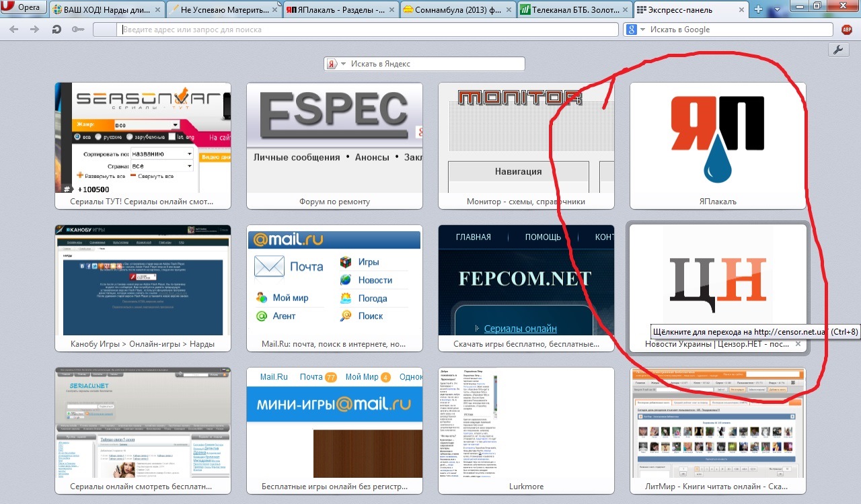This screenshot has width=861, height=504.
Task: Remove the Цензор.НЕТ tile with its X
Action: (798, 344)
